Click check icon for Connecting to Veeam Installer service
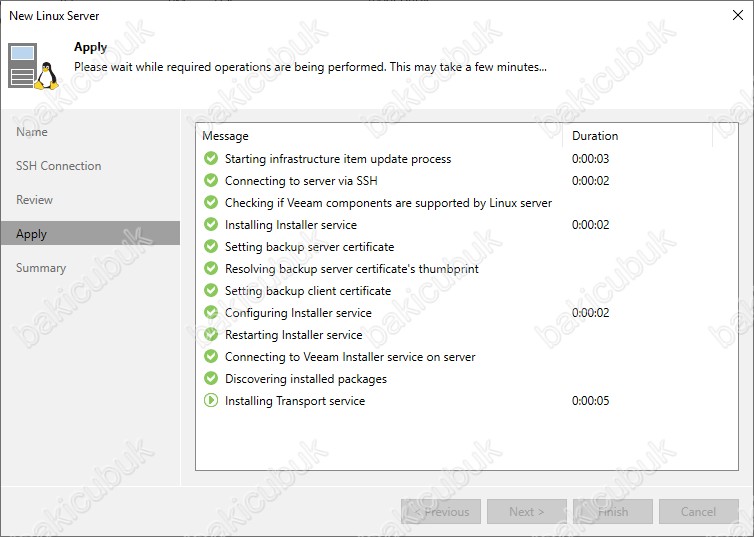The image size is (754, 537). 211,356
